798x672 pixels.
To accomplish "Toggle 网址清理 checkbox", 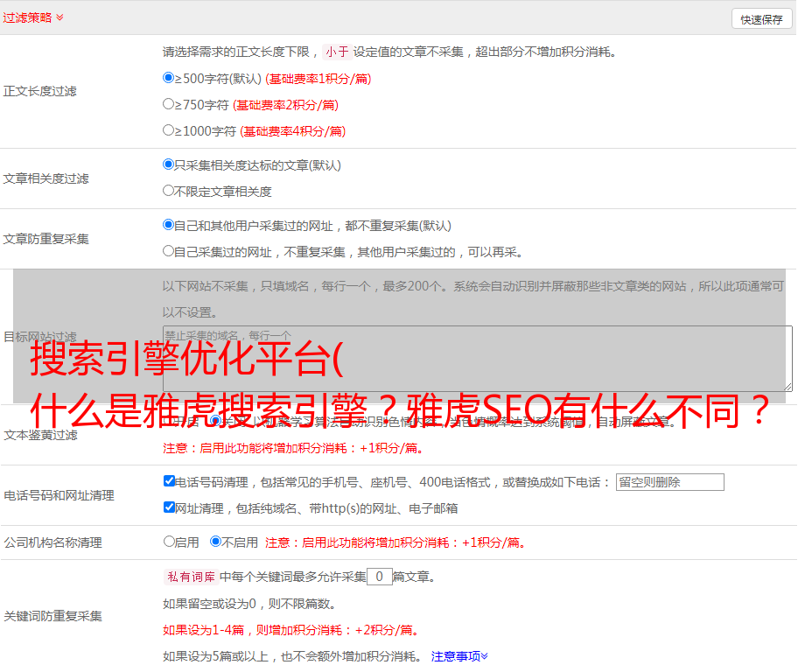I will [x=170, y=507].
